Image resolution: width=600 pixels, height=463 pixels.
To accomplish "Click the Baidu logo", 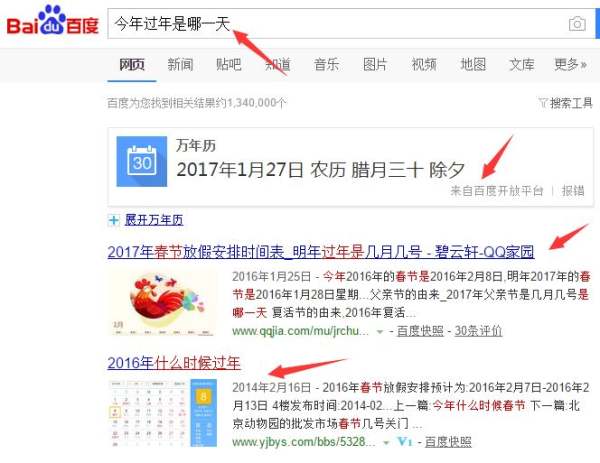I will [x=53, y=21].
